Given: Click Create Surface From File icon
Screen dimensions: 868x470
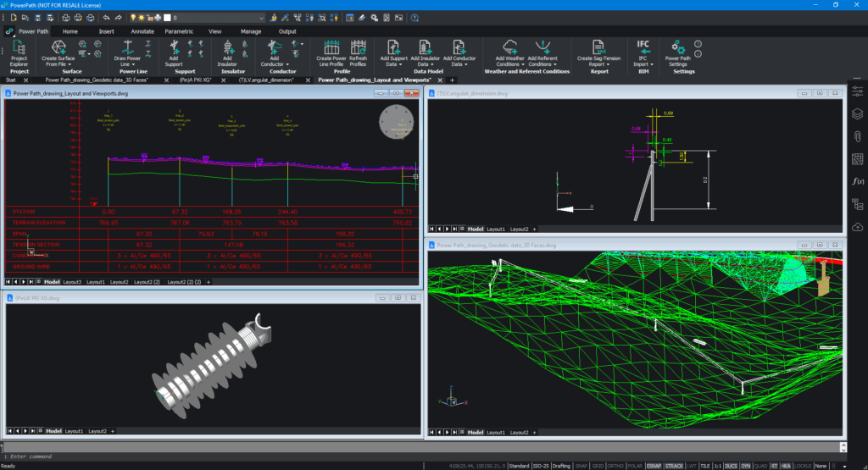Looking at the screenshot, I should [58, 47].
